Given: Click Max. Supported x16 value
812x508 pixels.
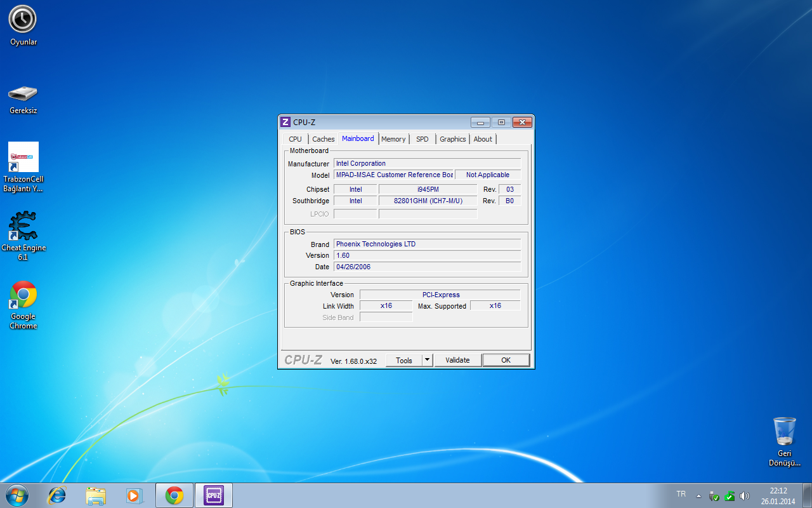Looking at the screenshot, I should click(x=495, y=305).
